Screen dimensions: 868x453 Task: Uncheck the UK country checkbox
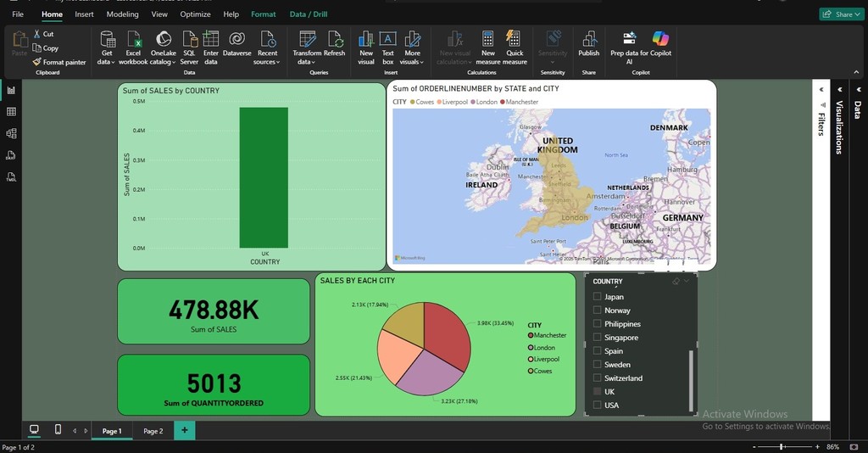[598, 392]
